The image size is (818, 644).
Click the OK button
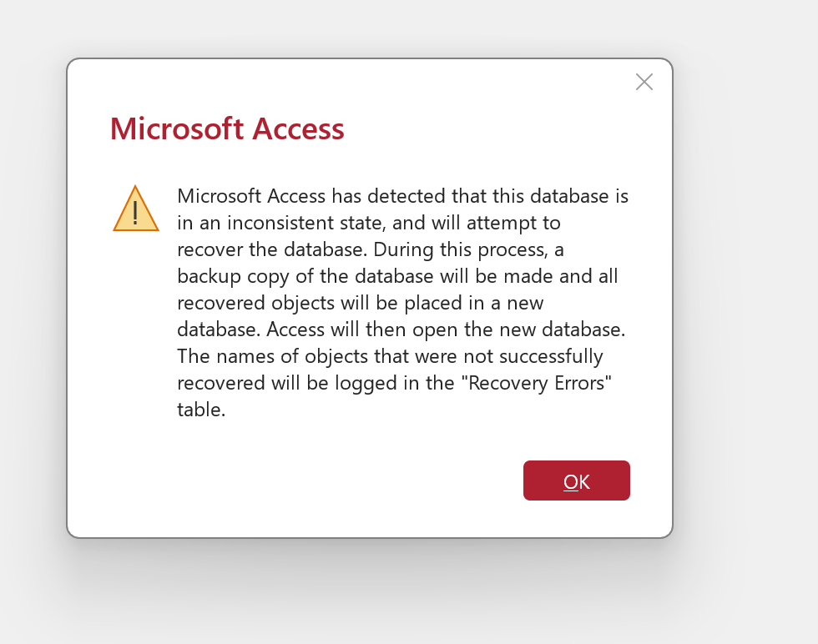tap(576, 480)
